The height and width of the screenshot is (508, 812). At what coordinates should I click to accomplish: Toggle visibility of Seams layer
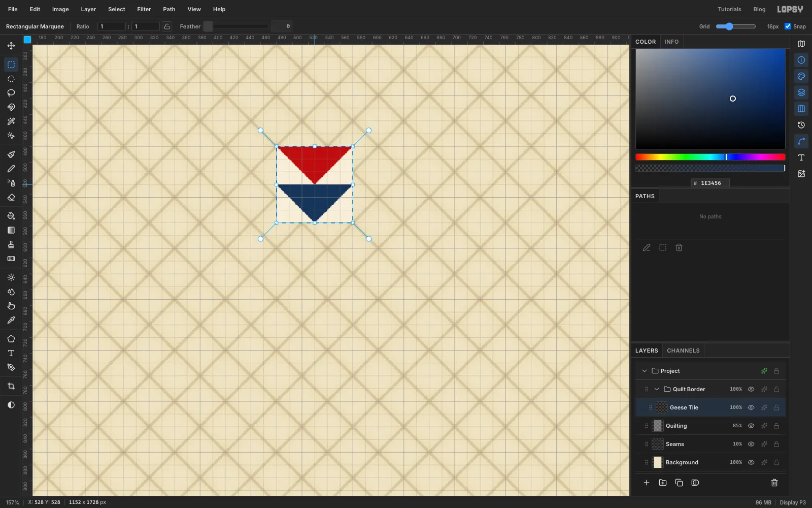coord(751,444)
